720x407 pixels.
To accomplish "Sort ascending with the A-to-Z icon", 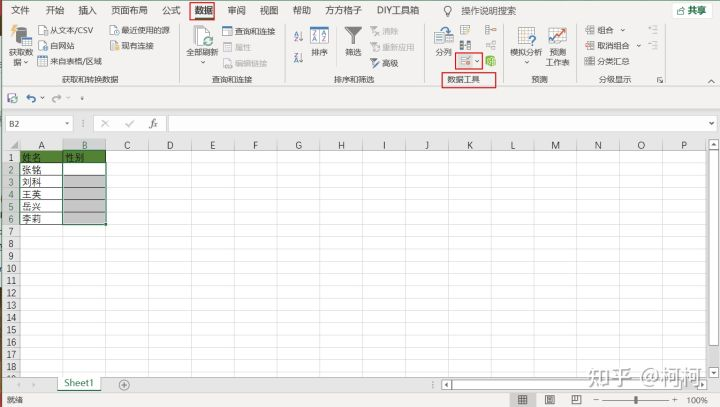I will click(298, 36).
